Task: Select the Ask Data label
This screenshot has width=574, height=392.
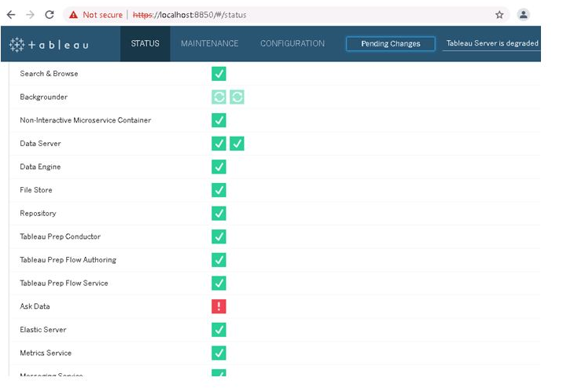Action: pyautogui.click(x=35, y=306)
